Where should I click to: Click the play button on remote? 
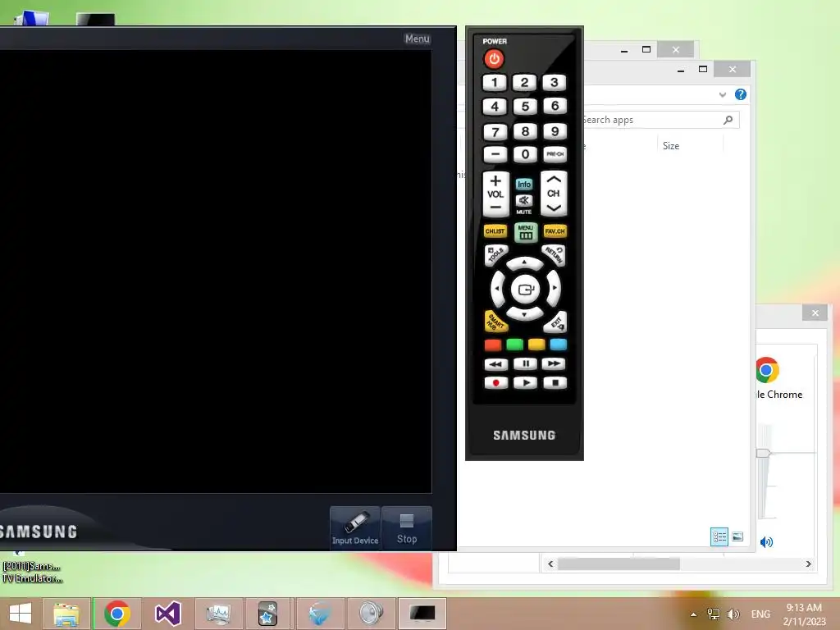(526, 382)
